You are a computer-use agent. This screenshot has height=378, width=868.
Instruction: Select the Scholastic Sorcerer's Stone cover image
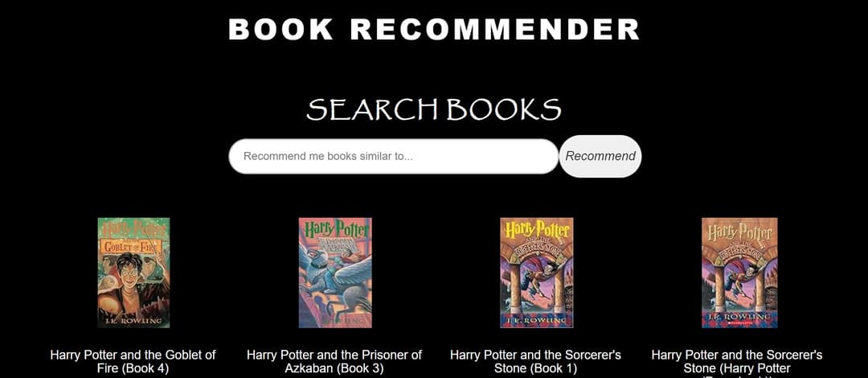[739, 273]
